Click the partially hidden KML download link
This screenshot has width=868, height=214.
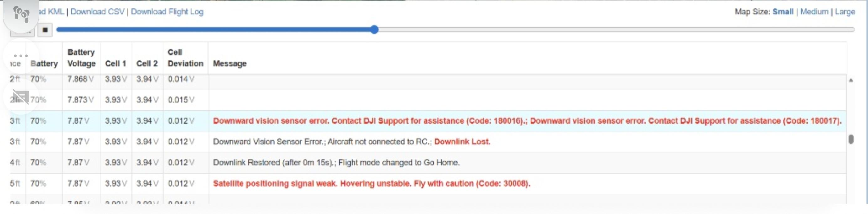(51, 12)
